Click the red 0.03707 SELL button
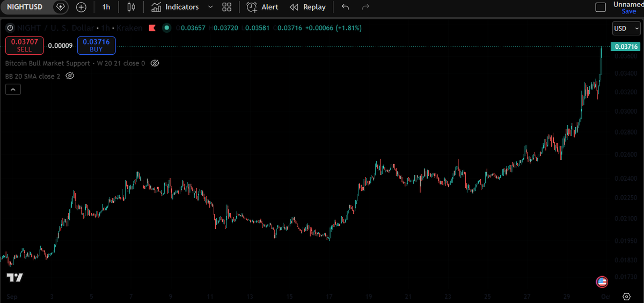Screen dimensions: 644x303 point(24,46)
